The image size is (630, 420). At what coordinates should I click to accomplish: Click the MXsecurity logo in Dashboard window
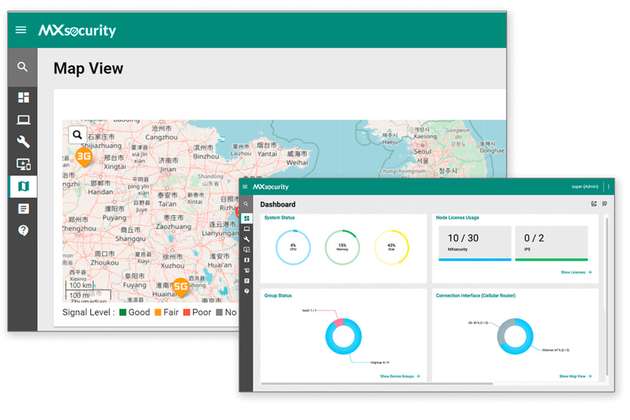point(270,187)
